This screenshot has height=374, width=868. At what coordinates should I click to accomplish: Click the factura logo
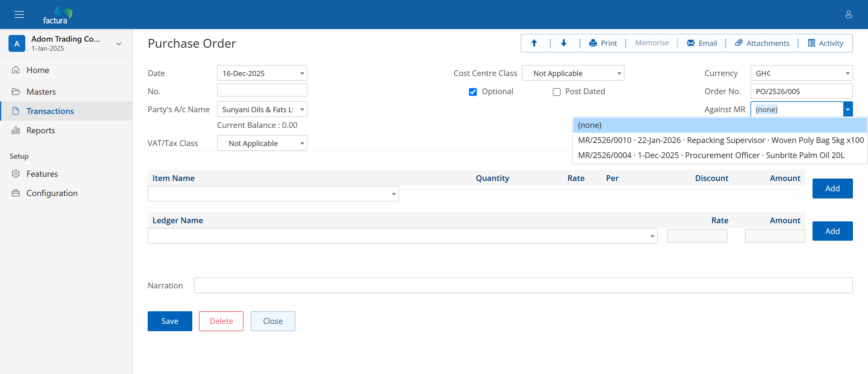coord(58,15)
